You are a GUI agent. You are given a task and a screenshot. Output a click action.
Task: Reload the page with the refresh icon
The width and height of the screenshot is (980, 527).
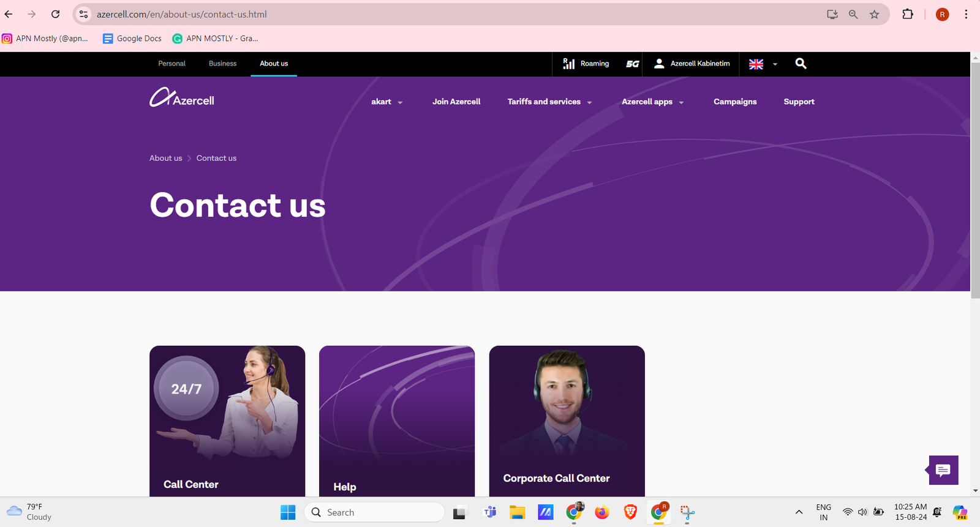pos(55,14)
